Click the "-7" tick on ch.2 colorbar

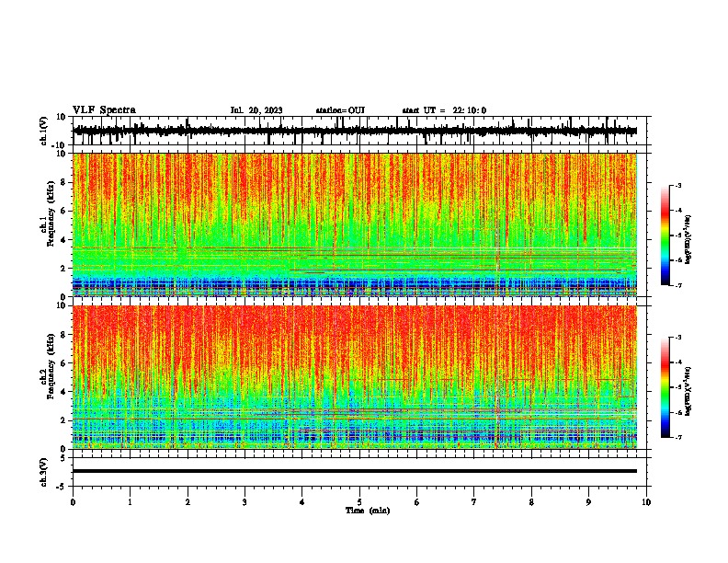tap(677, 437)
